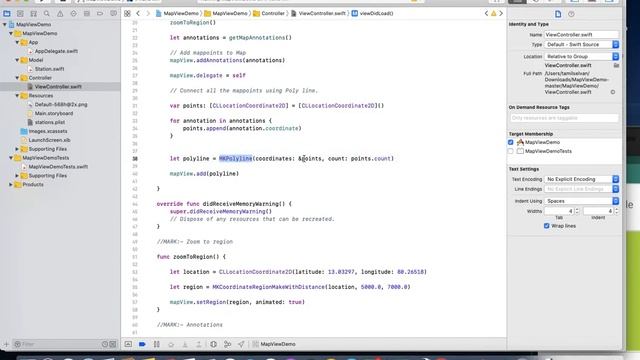
Task: Step over in debug bar
Action: [x=171, y=344]
